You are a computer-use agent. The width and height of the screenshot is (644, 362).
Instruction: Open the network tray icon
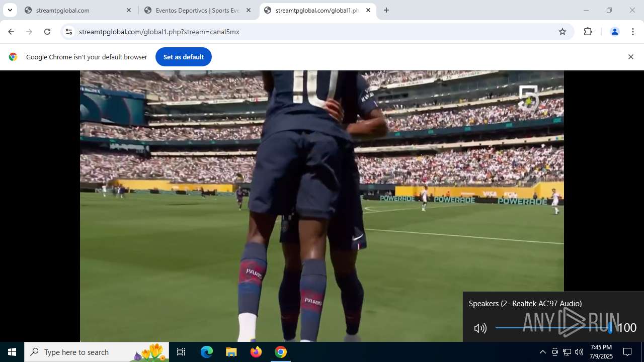pos(567,352)
